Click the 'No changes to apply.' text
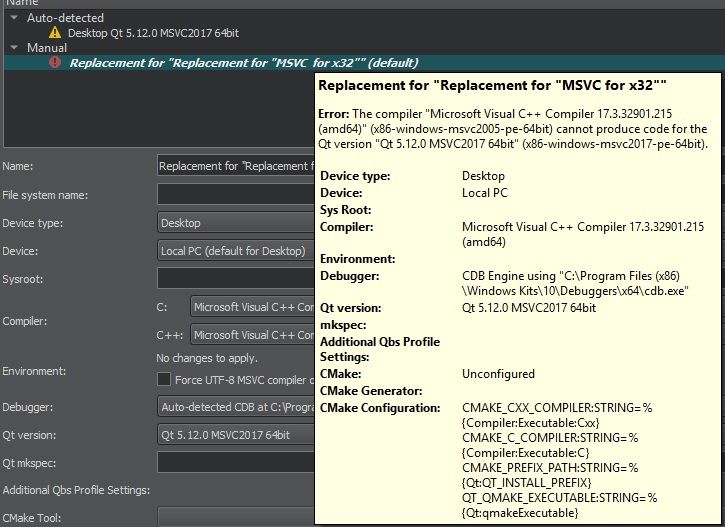Image resolution: width=725 pixels, height=527 pixels. [207, 358]
